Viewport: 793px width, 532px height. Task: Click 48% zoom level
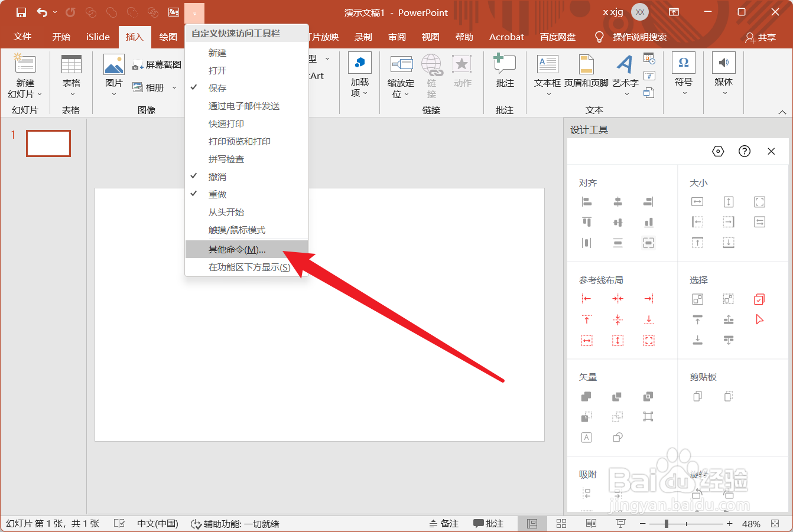coord(751,524)
